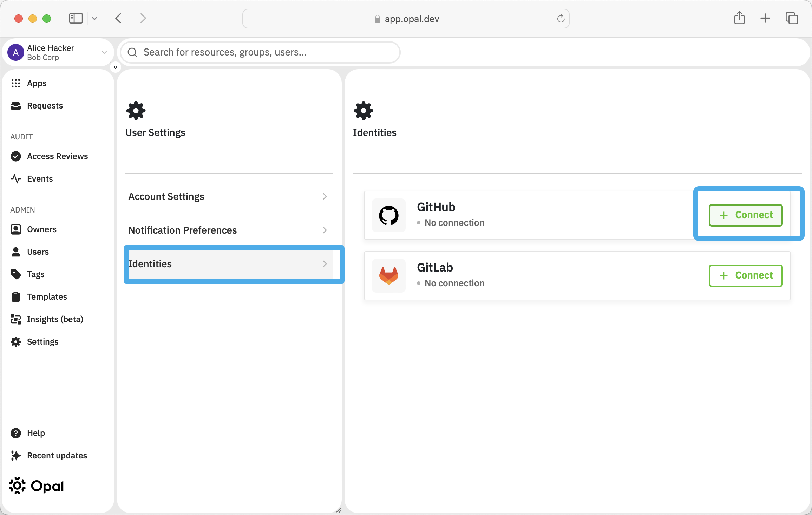Open Safari's share menu

740,18
